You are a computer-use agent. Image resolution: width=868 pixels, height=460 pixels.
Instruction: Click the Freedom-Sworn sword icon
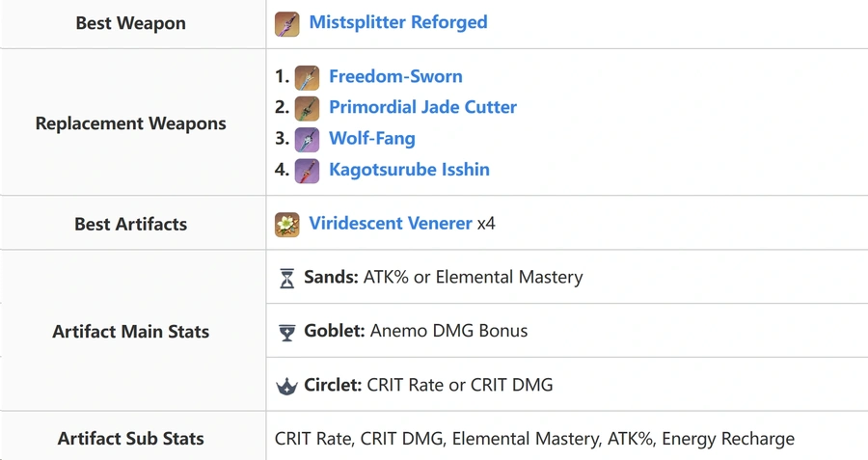coord(307,77)
